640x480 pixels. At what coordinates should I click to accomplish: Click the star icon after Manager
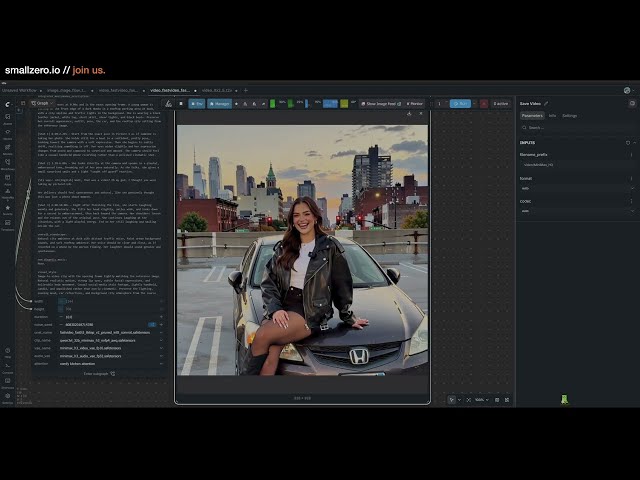click(x=236, y=104)
